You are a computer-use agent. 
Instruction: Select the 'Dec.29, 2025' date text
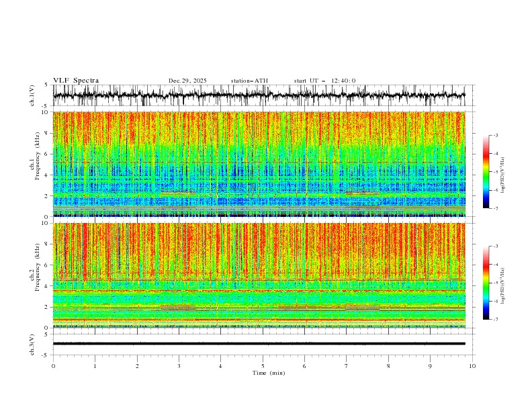click(187, 81)
